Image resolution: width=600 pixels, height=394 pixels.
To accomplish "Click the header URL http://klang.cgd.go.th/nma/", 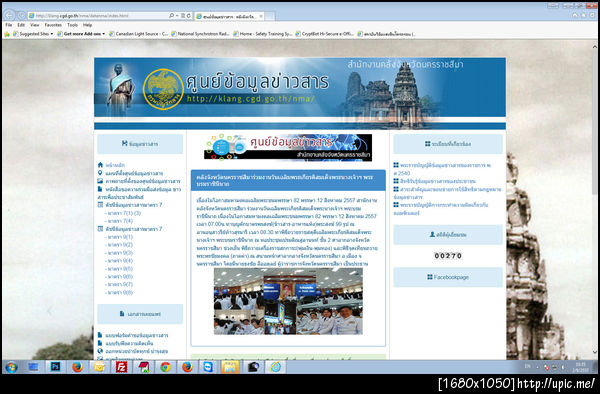I will point(251,99).
